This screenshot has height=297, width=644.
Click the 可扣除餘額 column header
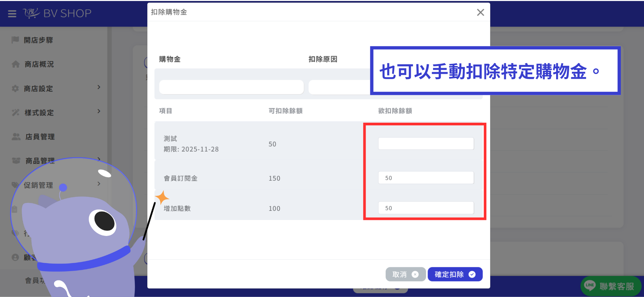point(285,111)
